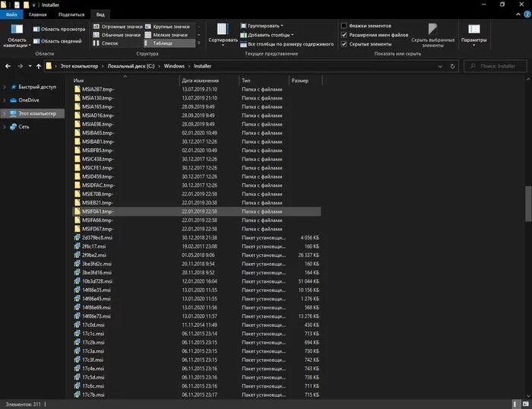The image size is (532, 409).
Task: Toggle Расширения имен файлов checkbox
Action: point(344,35)
